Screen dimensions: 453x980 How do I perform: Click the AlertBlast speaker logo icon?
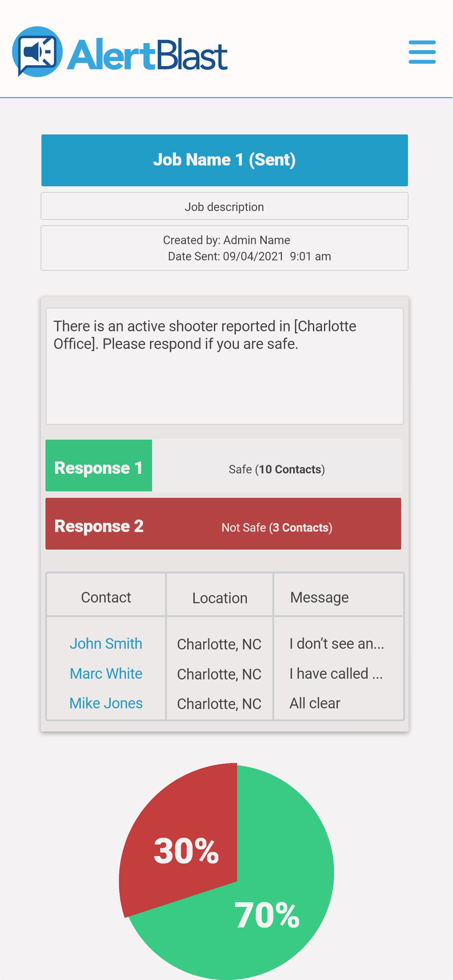[x=37, y=51]
